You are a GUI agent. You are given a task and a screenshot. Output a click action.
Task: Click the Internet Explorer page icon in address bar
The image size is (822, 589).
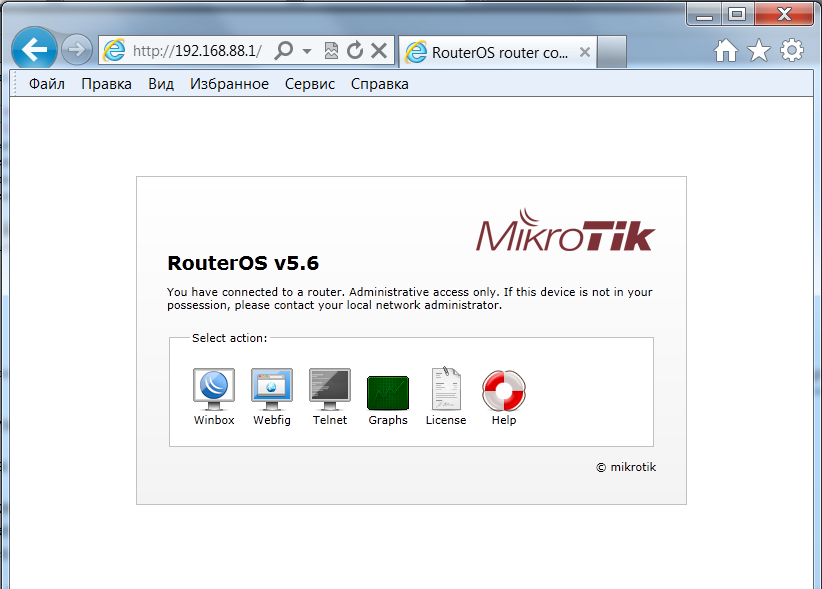point(114,50)
